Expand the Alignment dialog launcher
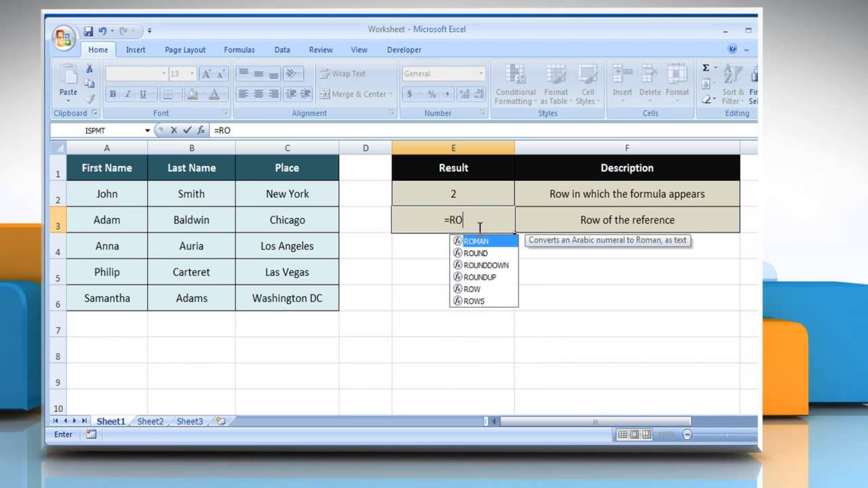The height and width of the screenshot is (488, 868). coord(391,113)
